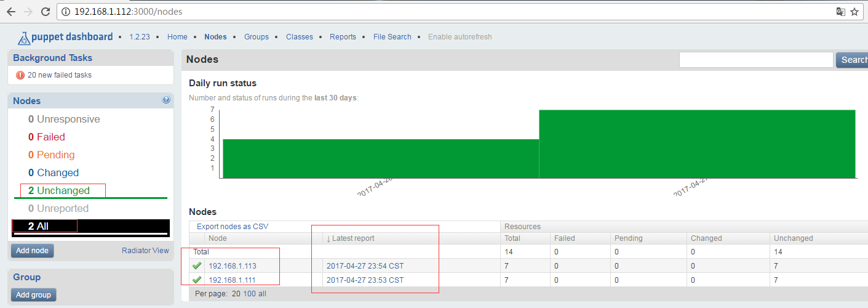This screenshot has width=868, height=308.
Task: Open the Reports menu item
Action: coord(343,37)
